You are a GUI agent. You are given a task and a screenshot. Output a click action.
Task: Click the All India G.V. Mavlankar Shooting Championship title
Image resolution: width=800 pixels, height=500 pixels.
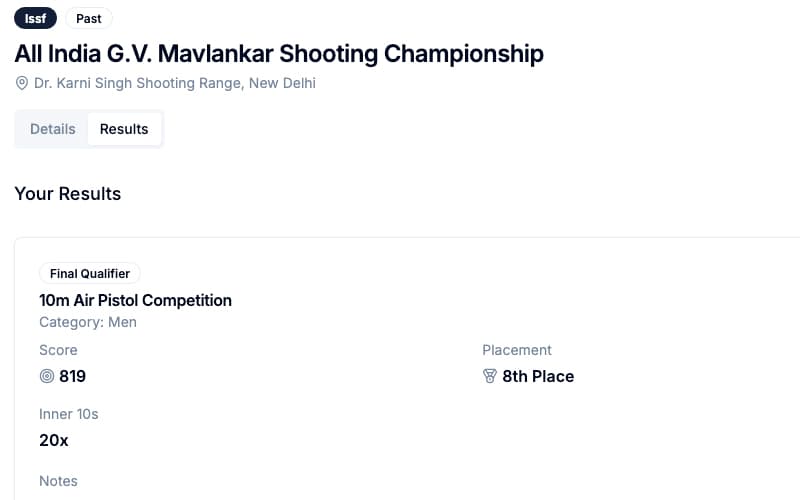pos(279,54)
